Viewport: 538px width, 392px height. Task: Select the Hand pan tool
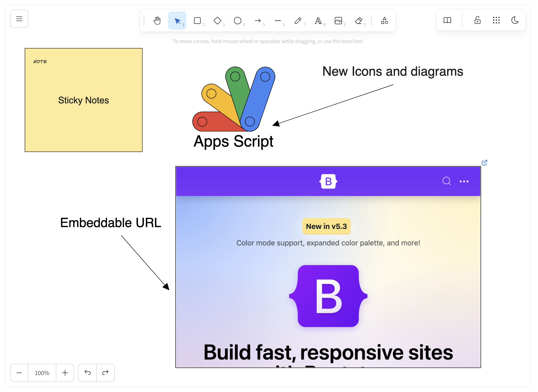[x=157, y=21]
